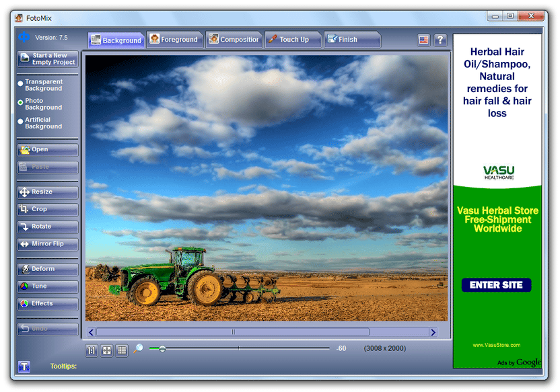Click the fit-to-window zoom icon
The image size is (560, 392).
107,350
